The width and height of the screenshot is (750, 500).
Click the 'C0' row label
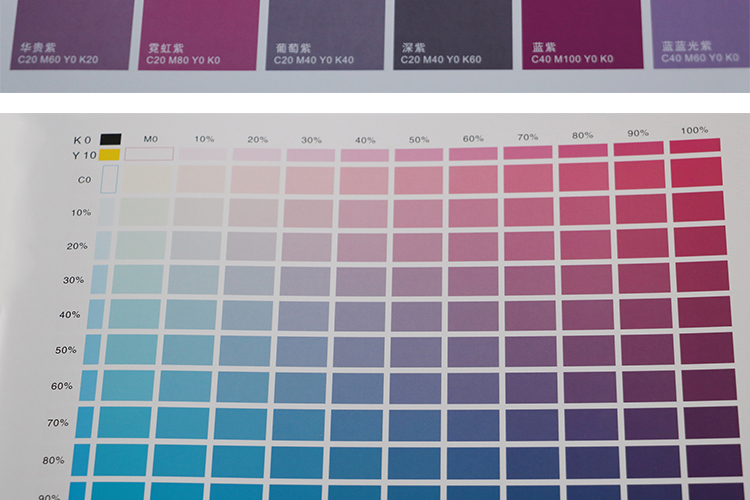tap(84, 180)
